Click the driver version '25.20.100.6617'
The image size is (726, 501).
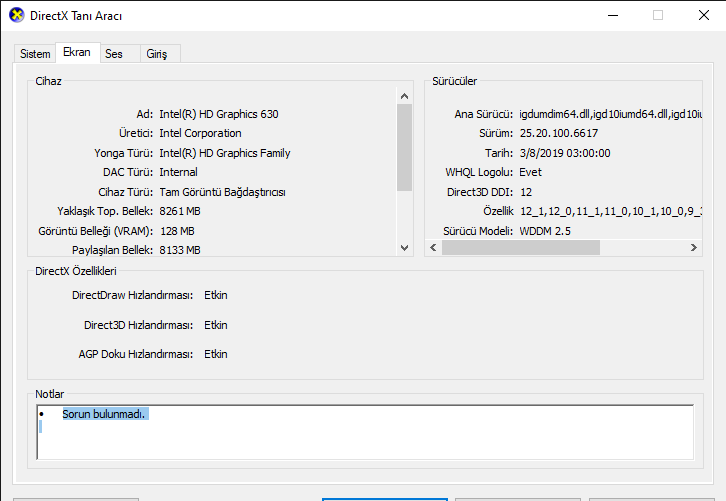559,133
